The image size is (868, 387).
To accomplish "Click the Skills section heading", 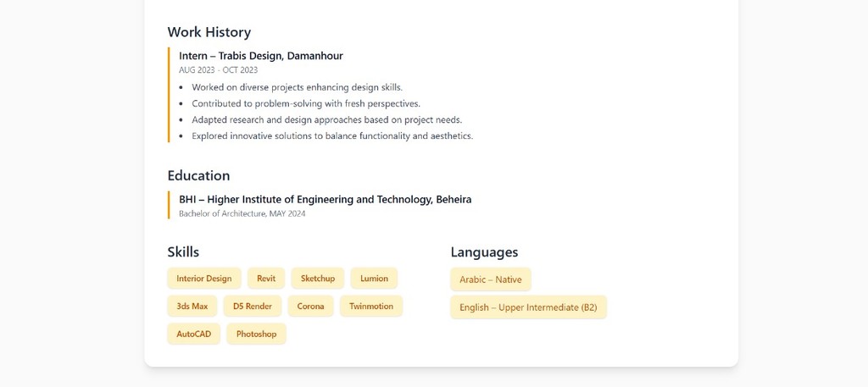I will [x=183, y=252].
